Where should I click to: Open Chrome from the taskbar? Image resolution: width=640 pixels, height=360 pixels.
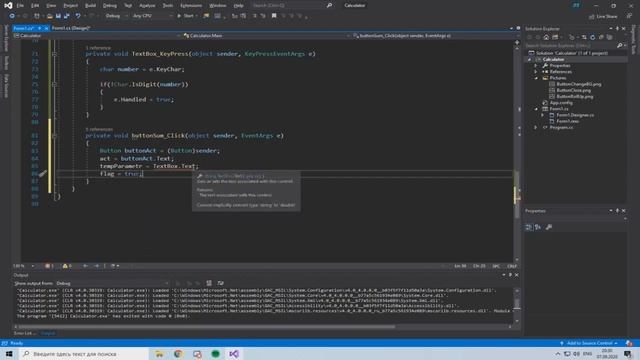click(x=178, y=354)
